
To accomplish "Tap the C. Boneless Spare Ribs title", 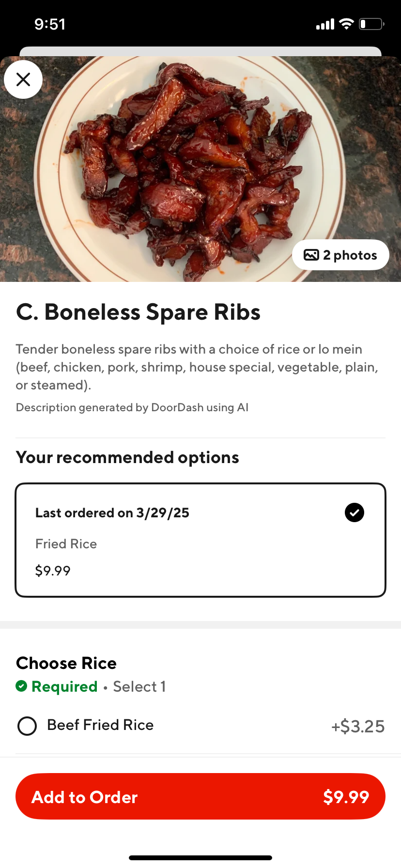I will pos(139,312).
